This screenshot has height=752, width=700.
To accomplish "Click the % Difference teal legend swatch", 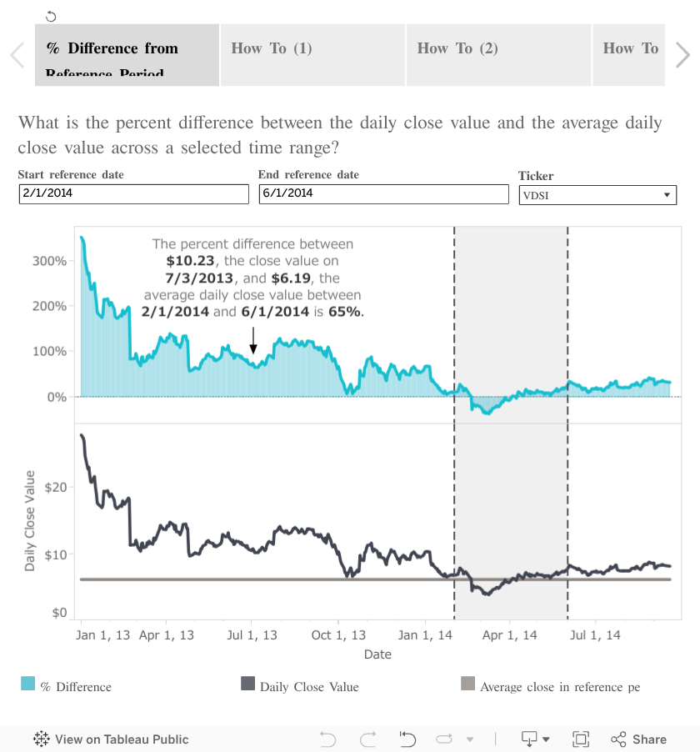I will pyautogui.click(x=27, y=685).
